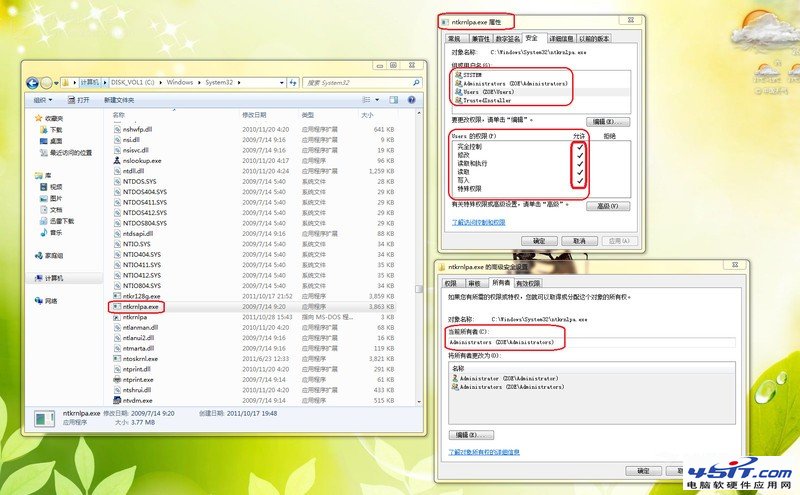Viewport: 800px width, 495px height.
Task: Select 计算机 icon in sidebar
Action: [38, 278]
